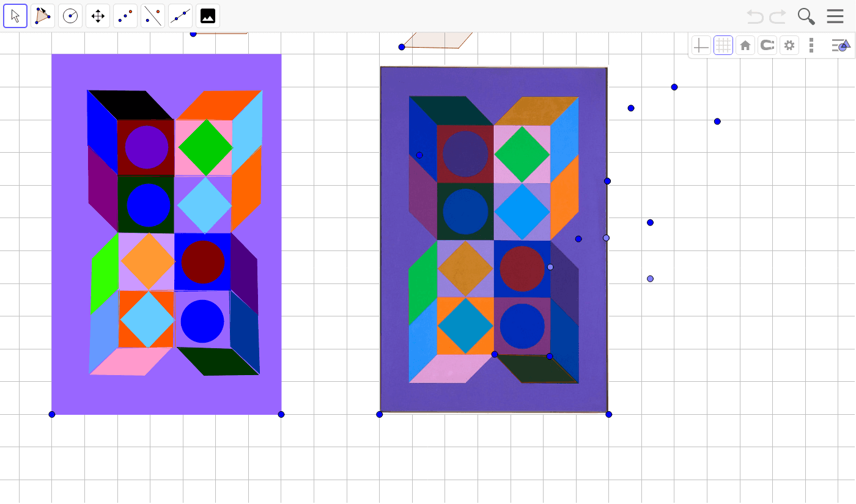Collapse the style bar
The width and height of the screenshot is (856, 504).
pos(841,45)
